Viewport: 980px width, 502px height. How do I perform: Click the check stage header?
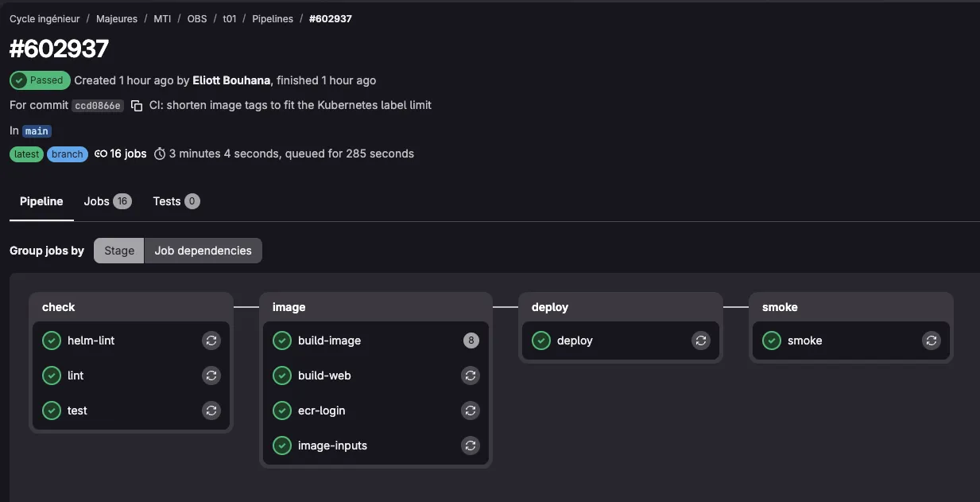click(59, 307)
